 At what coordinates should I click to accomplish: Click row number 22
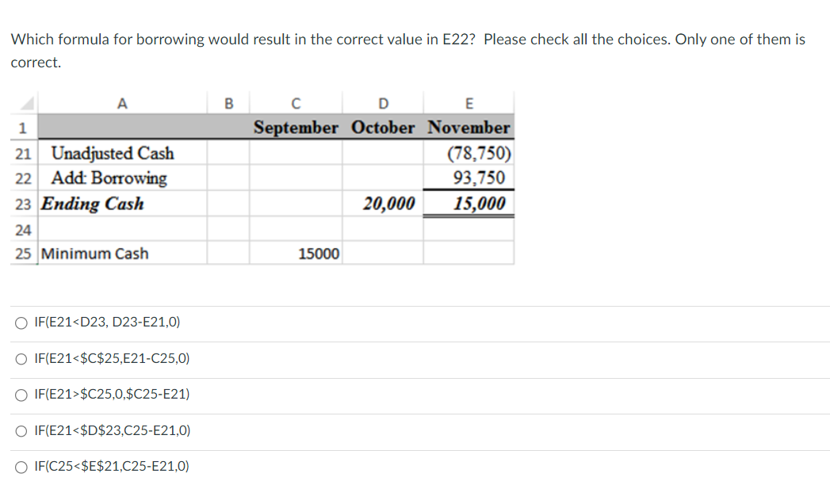(22, 178)
